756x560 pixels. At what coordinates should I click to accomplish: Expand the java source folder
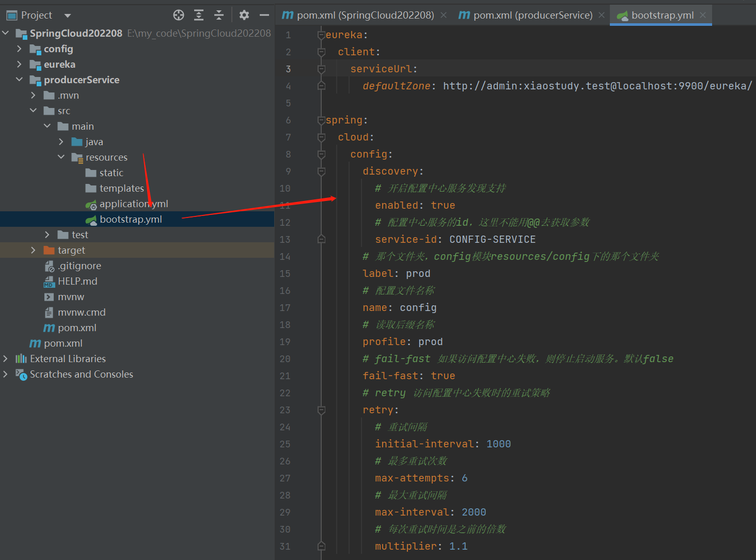point(61,142)
